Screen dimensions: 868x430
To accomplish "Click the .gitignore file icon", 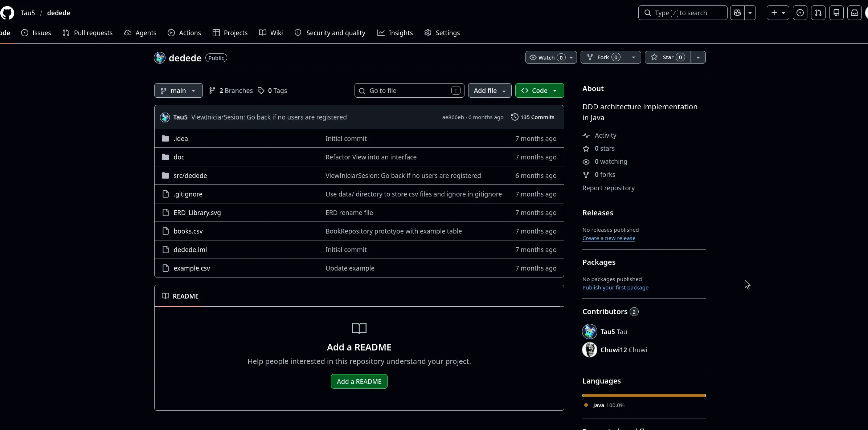I will click(x=165, y=194).
